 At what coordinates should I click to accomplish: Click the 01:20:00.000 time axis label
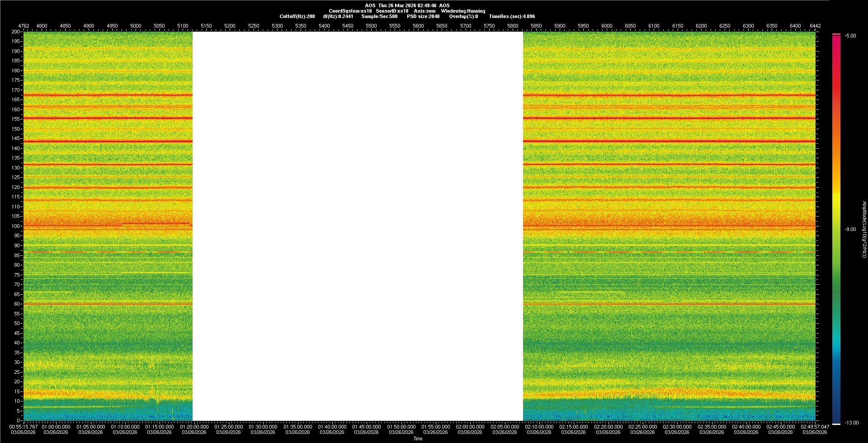point(194,427)
